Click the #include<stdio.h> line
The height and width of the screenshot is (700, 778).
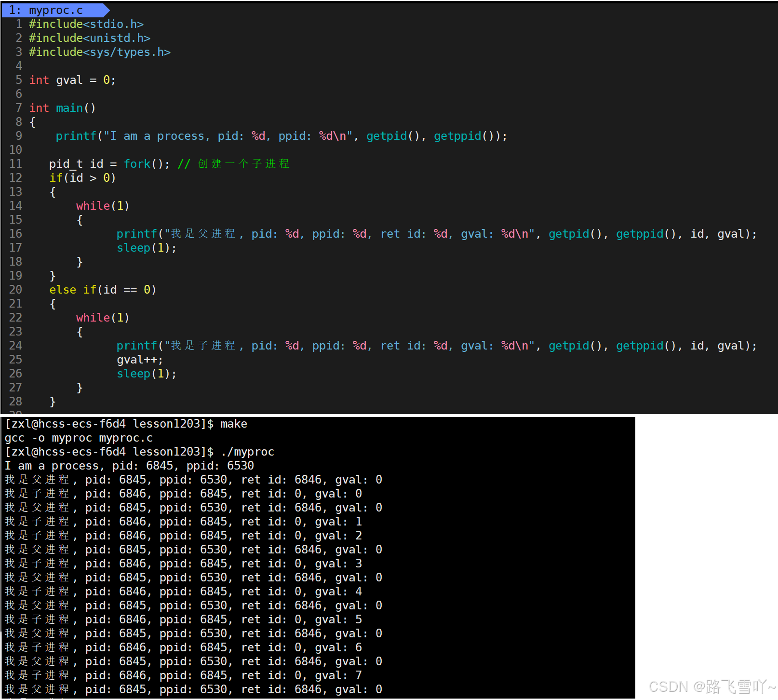pyautogui.click(x=86, y=24)
